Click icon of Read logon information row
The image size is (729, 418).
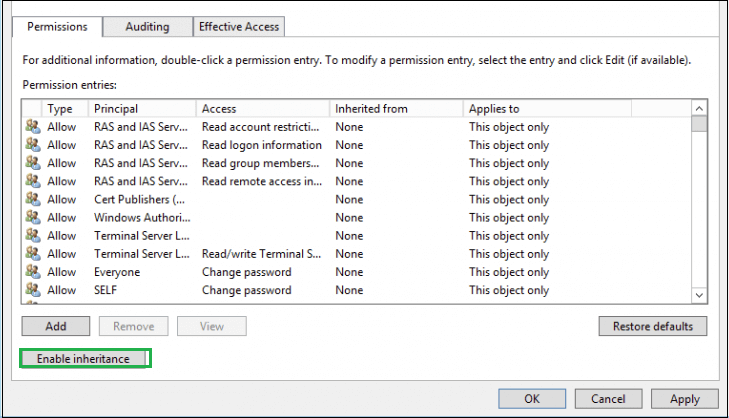click(33, 145)
